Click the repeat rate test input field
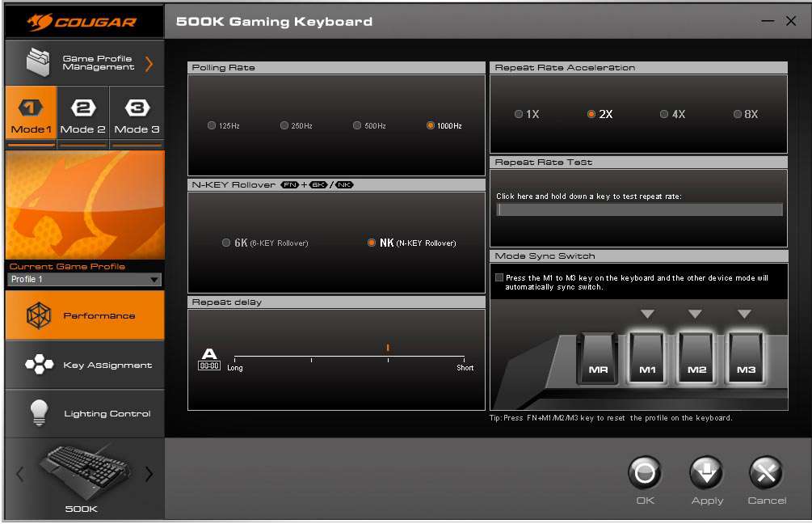812x524 pixels. pyautogui.click(x=639, y=209)
